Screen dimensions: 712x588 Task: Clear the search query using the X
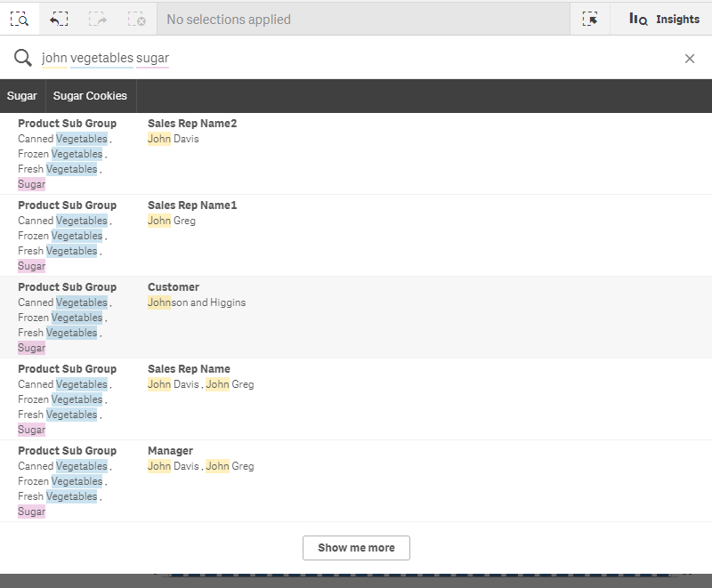pos(691,58)
